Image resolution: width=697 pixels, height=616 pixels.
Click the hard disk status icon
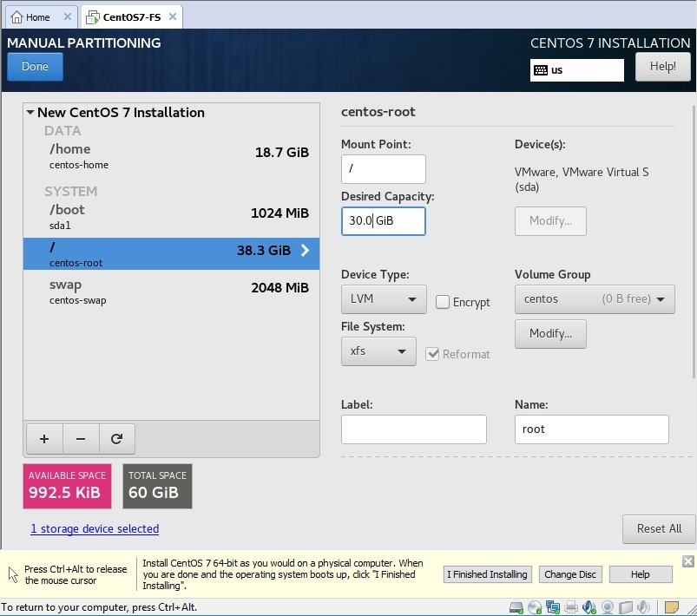pos(516,607)
